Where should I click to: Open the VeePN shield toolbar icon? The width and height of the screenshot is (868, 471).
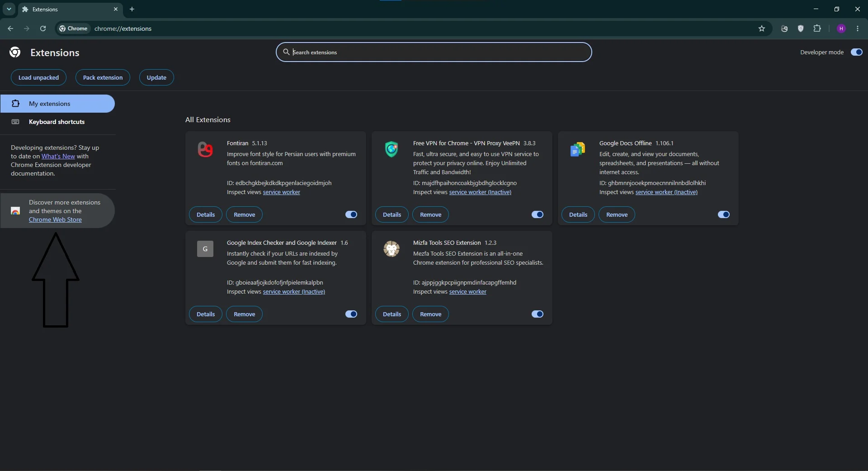pyautogui.click(x=801, y=29)
